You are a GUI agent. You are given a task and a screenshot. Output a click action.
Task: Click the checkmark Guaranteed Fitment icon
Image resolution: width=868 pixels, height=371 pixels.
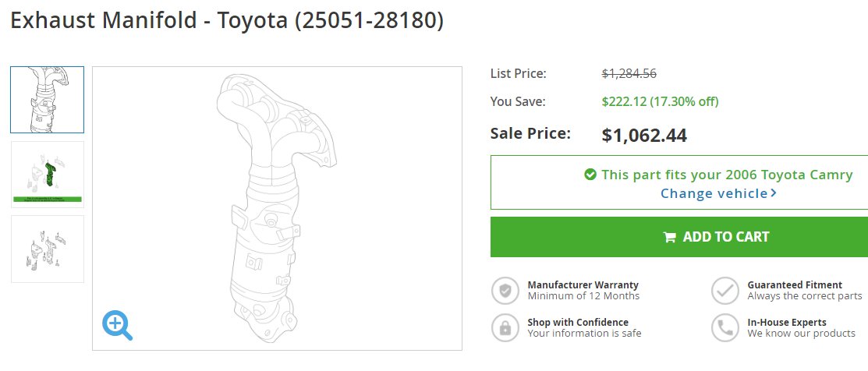(x=725, y=291)
